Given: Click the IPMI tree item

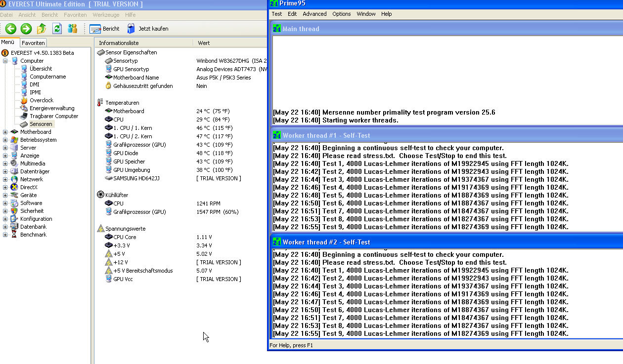Looking at the screenshot, I should 35,92.
